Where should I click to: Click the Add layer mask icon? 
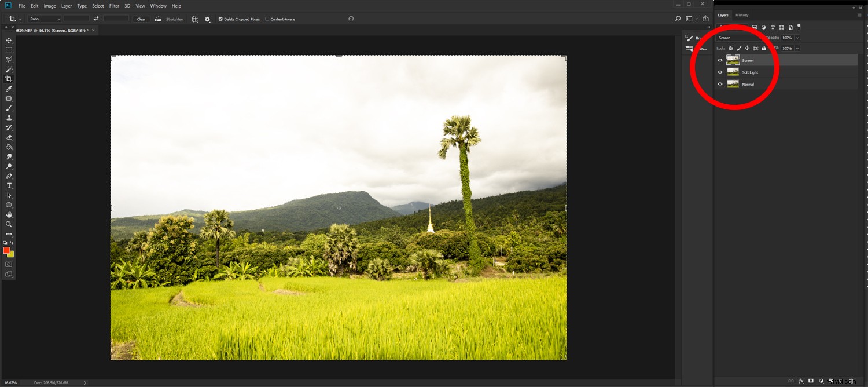pyautogui.click(x=811, y=381)
